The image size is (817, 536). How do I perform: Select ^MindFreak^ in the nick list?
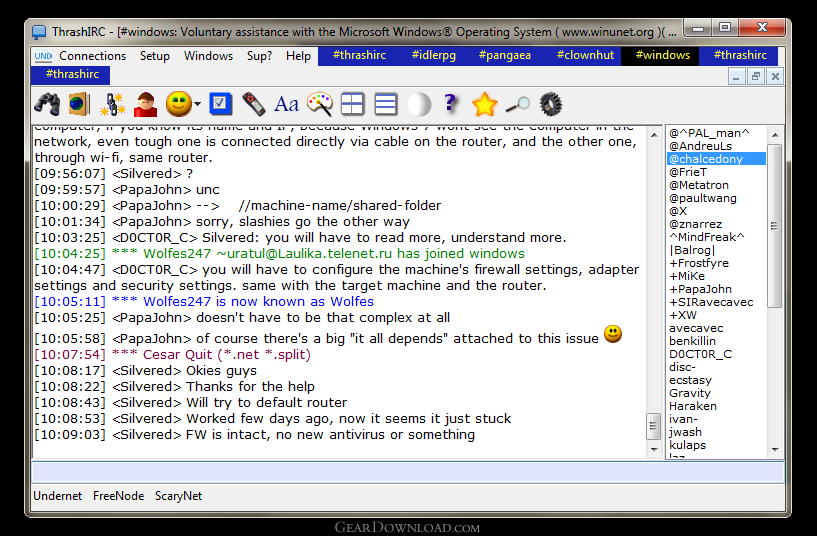707,237
